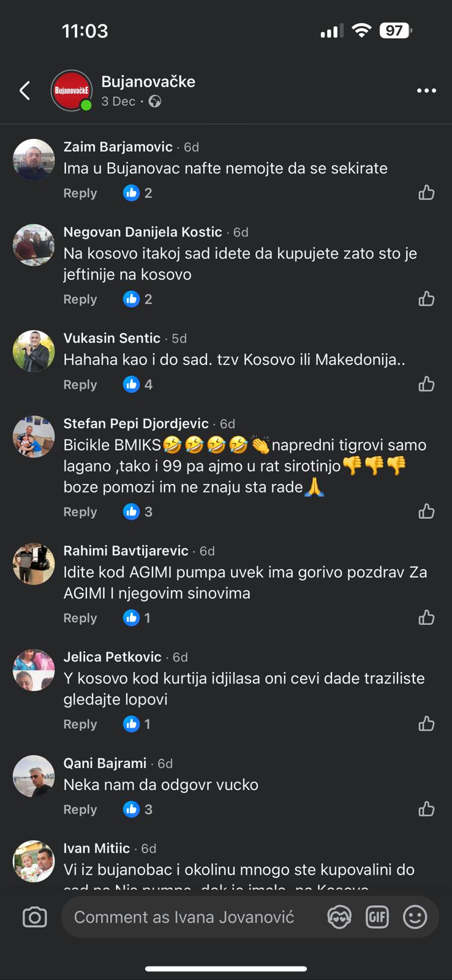Open the emoji picker smiley icon
The width and height of the screenshot is (452, 980).
[x=415, y=917]
